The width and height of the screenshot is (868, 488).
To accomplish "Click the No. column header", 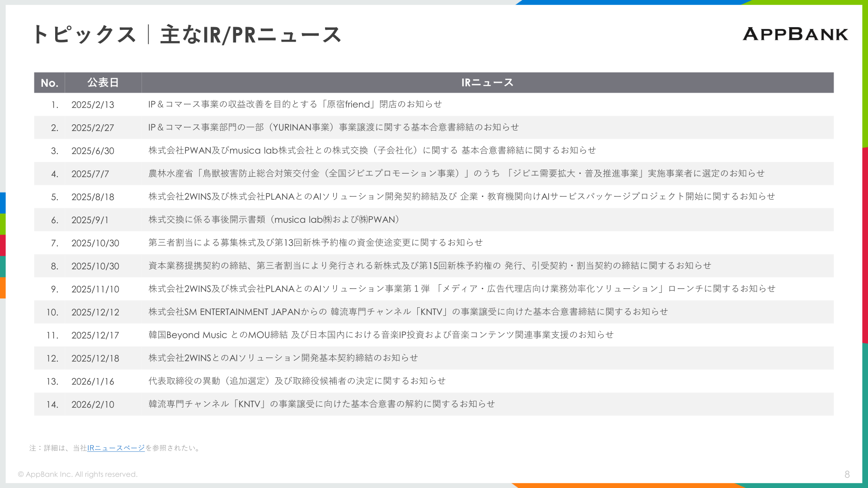I will click(x=49, y=83).
